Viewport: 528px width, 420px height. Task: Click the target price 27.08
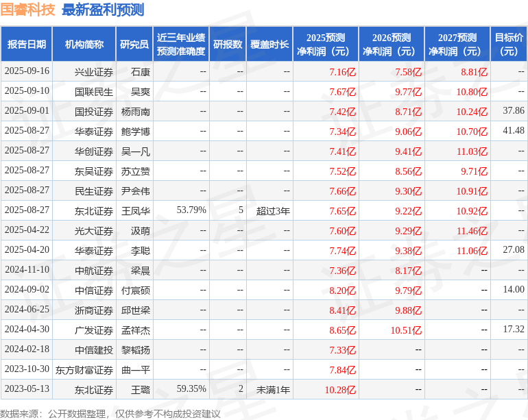514,249
